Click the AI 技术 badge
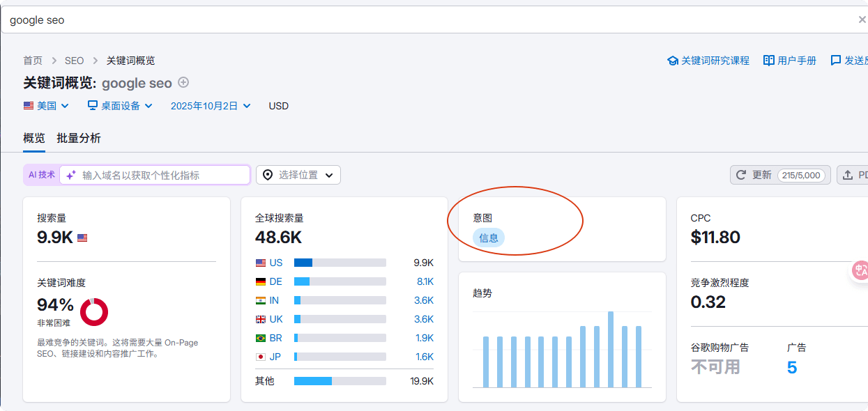This screenshot has height=411, width=868. [x=41, y=175]
